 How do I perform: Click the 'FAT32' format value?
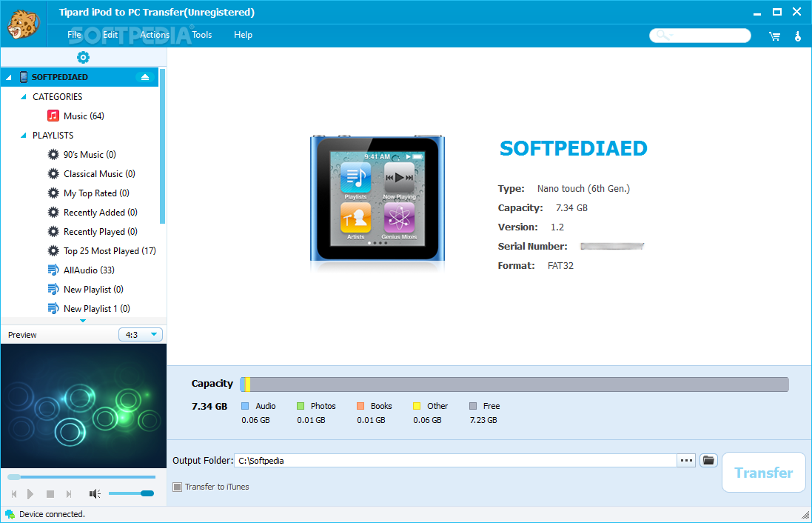560,265
